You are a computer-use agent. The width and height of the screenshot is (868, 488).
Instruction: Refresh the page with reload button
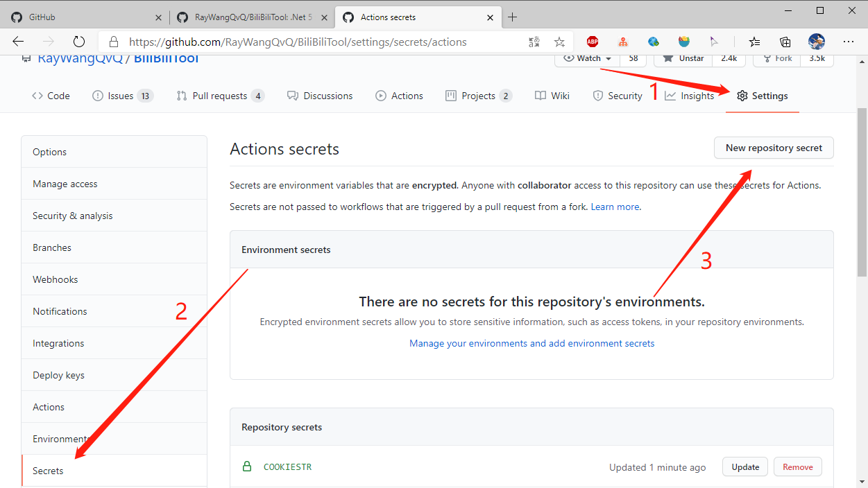tap(79, 42)
